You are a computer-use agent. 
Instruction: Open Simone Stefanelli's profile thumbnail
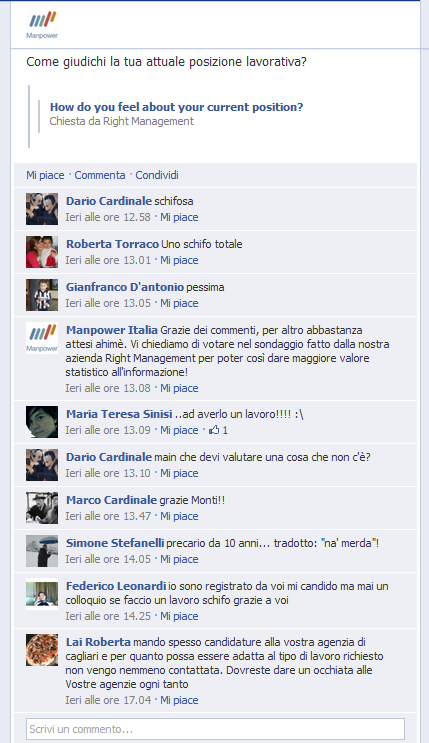pos(42,551)
